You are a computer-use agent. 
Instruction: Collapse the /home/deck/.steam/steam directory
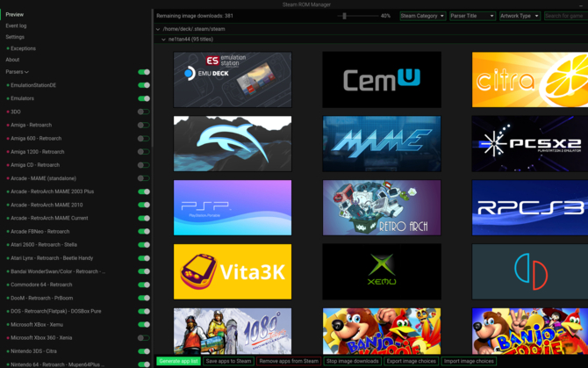pyautogui.click(x=158, y=29)
